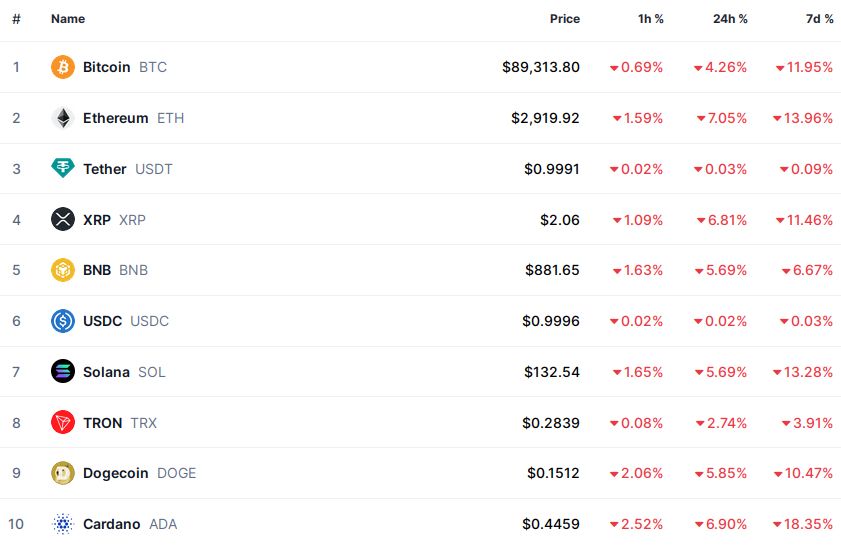
Task: Click the Cardano 7d change 18.35%
Action: click(808, 524)
